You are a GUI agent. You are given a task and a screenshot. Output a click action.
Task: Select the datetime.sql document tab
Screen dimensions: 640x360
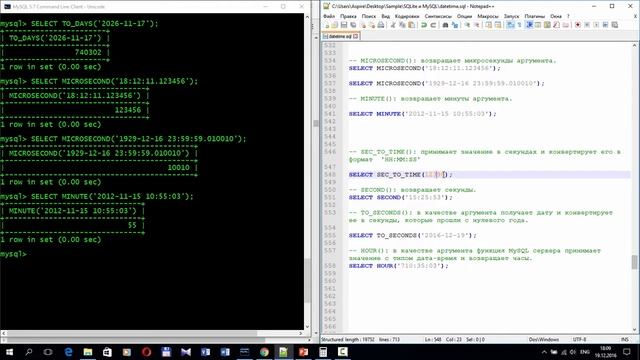[x=340, y=36]
